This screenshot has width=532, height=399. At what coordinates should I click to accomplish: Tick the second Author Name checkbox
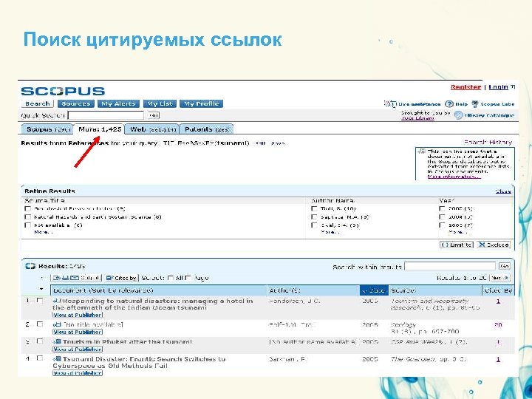pyautogui.click(x=314, y=216)
